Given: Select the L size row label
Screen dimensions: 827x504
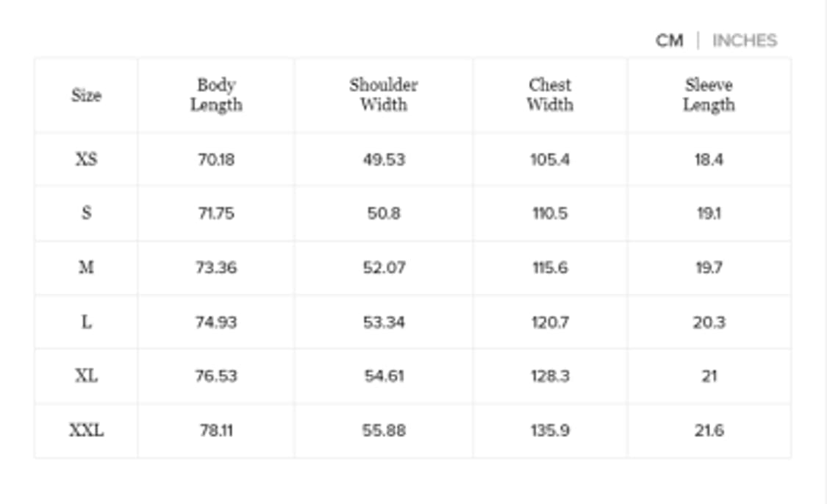Looking at the screenshot, I should [x=86, y=322].
